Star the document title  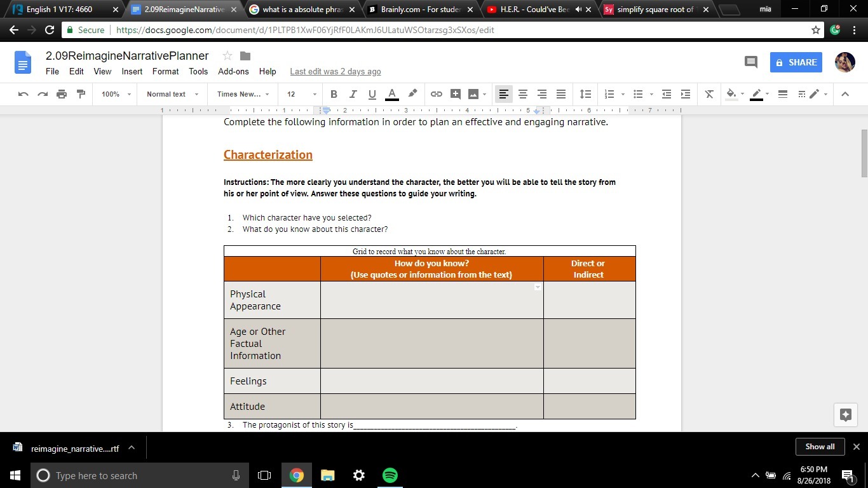[227, 56]
